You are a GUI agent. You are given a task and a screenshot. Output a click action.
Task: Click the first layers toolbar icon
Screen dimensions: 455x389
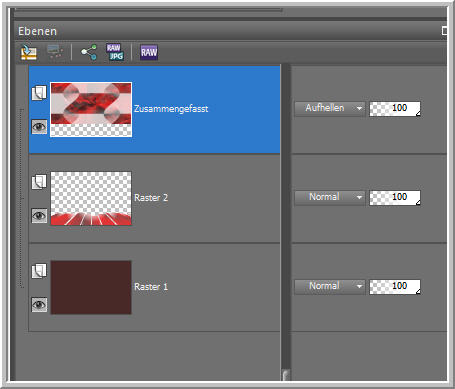(29, 52)
